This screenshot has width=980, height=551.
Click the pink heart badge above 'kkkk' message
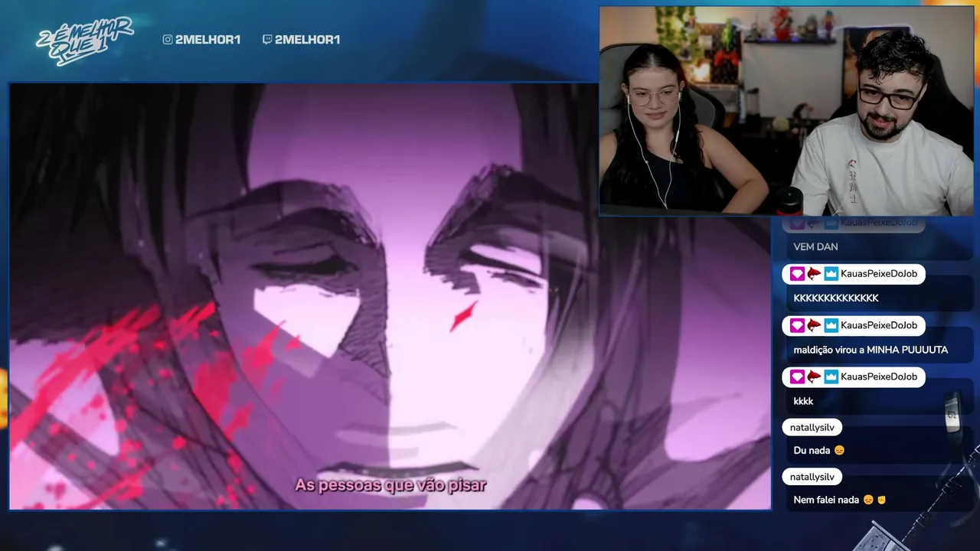click(x=798, y=377)
